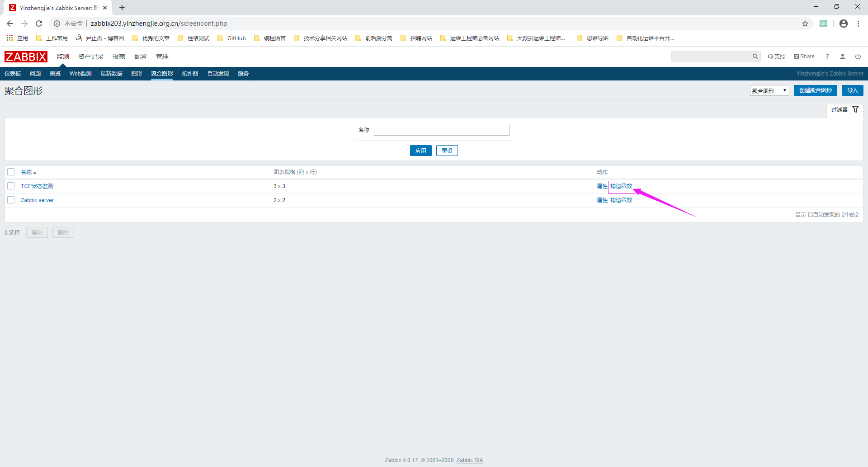Open 属性 for TCP状态监测 row
868x467 pixels.
click(602, 186)
